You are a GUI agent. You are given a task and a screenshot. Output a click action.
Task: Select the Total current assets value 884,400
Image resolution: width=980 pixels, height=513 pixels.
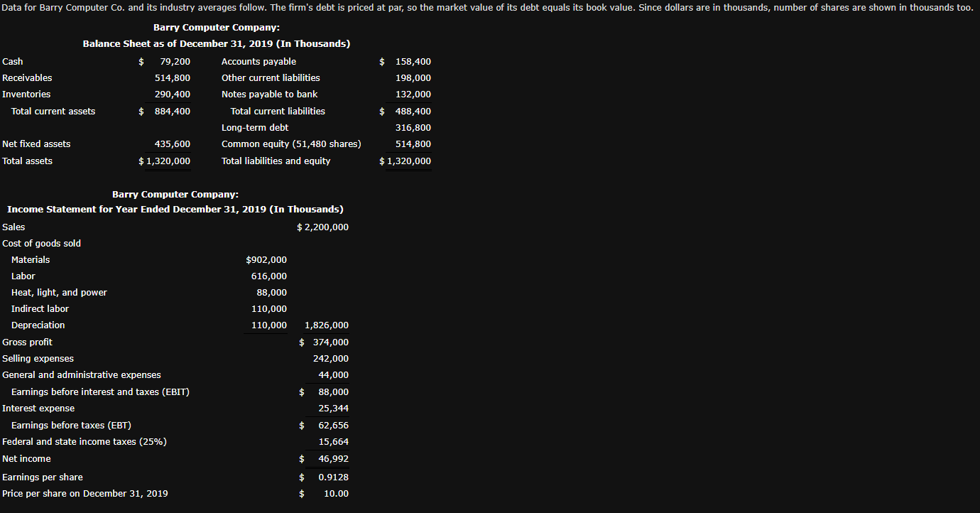(x=173, y=112)
